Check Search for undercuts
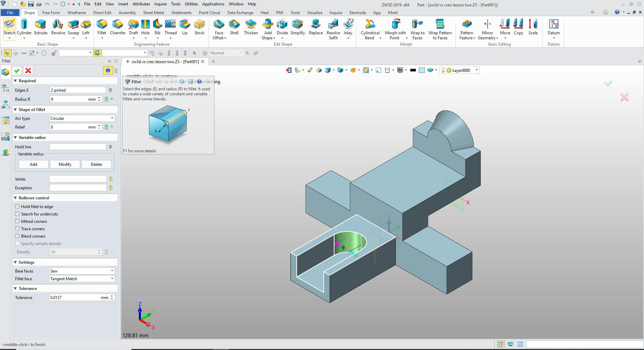The width and height of the screenshot is (644, 350). pos(17,214)
